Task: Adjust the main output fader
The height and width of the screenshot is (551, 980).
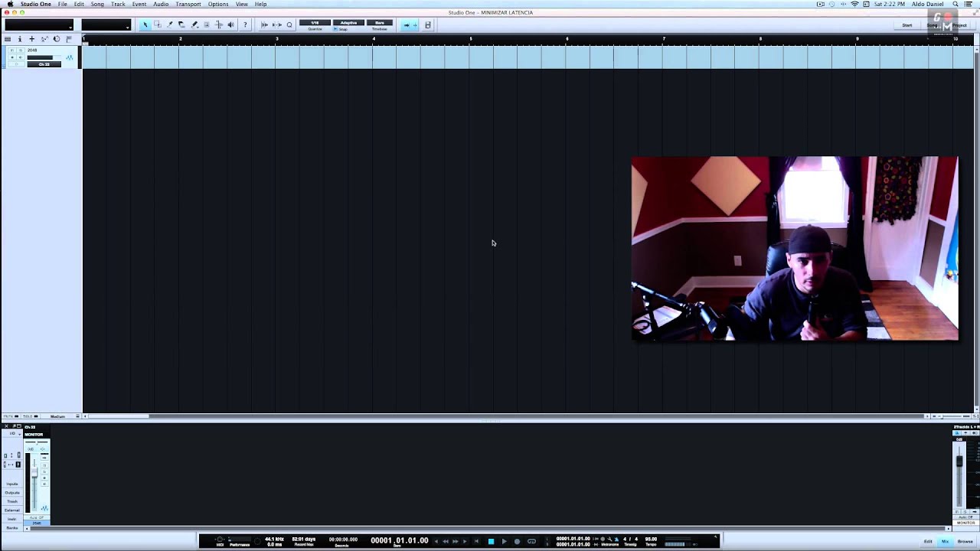Action: (x=959, y=461)
